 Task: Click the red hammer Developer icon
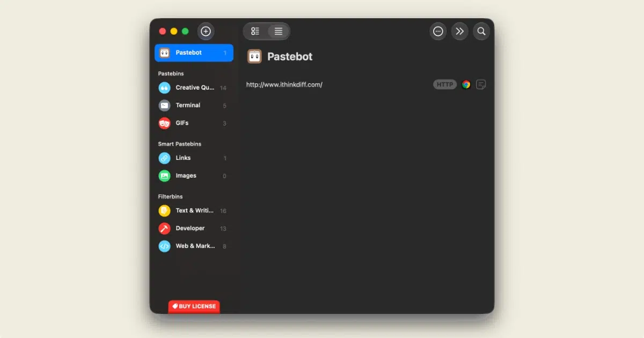pyautogui.click(x=164, y=228)
